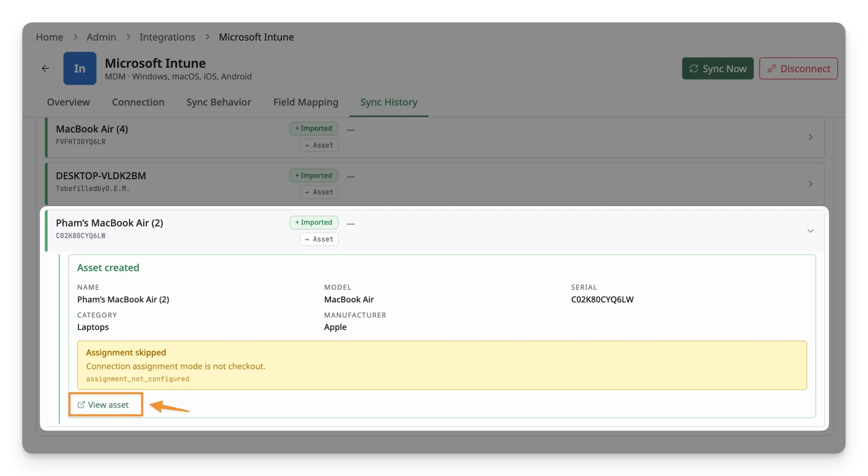Click the MDM platforms subtitle
The height and width of the screenshot is (476, 868).
coord(178,76)
